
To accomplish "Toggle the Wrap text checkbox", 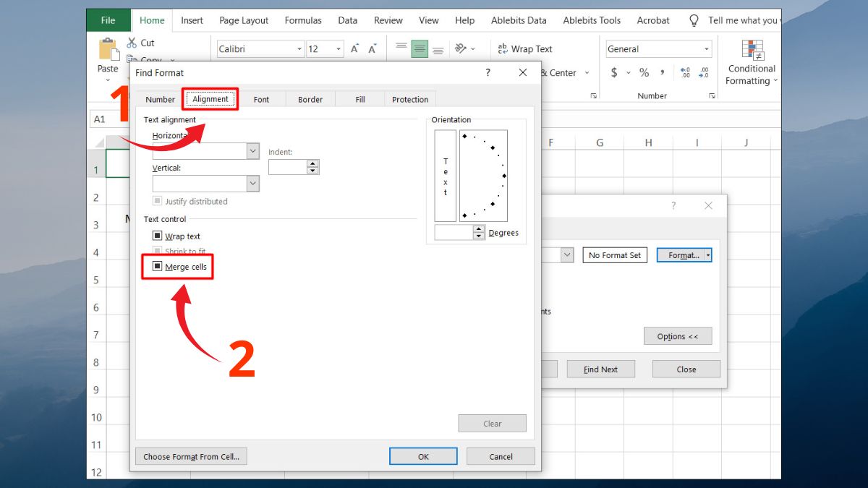I will pos(157,236).
